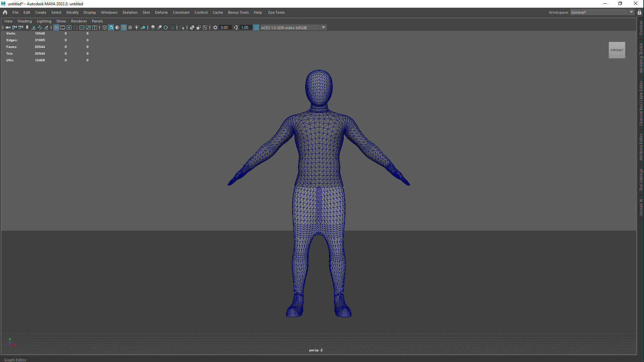Click Use All Lights bulb icon

pos(137,27)
